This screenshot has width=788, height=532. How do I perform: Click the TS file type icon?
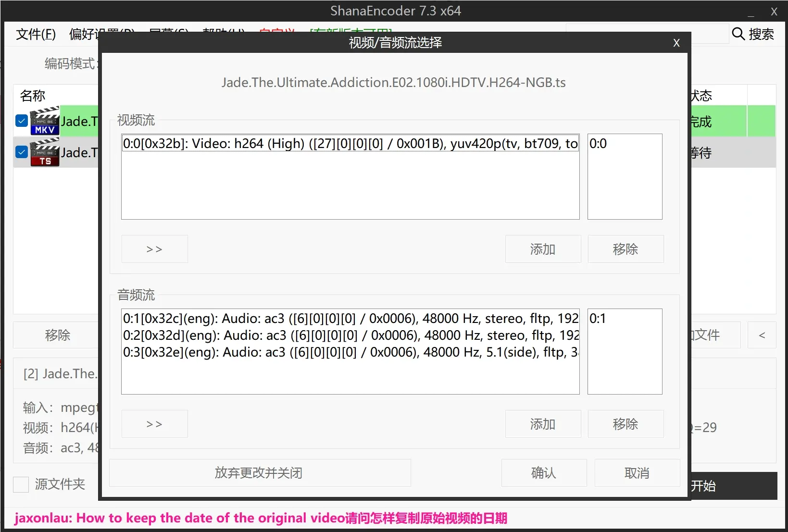click(45, 152)
